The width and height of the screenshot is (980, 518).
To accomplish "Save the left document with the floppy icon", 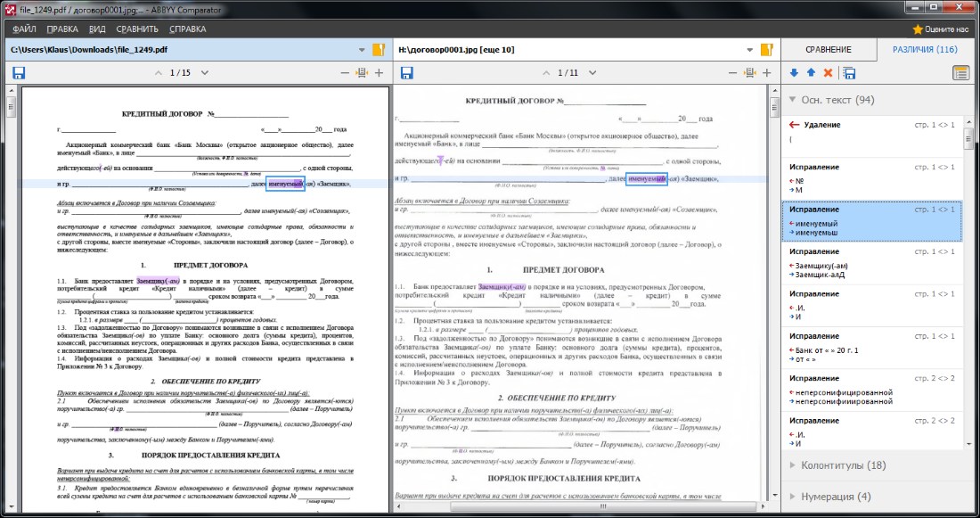I will point(19,73).
